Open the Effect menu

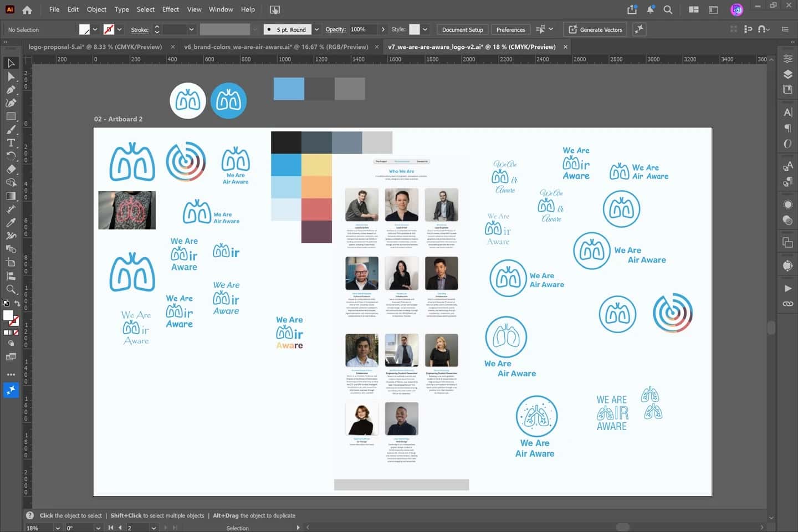(171, 9)
